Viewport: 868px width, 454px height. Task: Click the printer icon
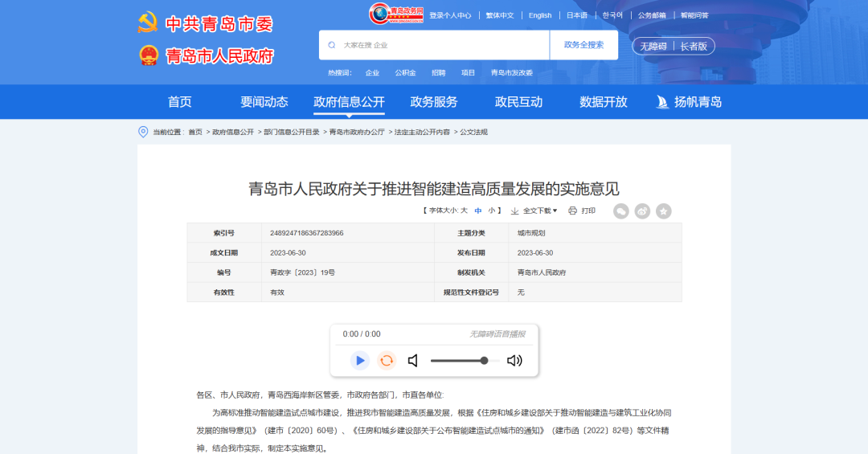(573, 211)
